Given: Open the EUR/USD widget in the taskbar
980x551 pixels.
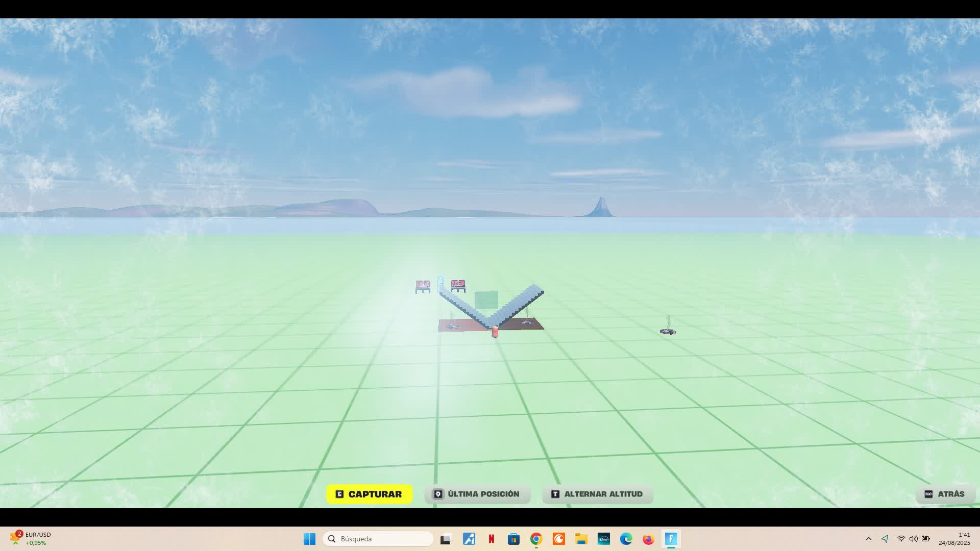Looking at the screenshot, I should tap(31, 539).
